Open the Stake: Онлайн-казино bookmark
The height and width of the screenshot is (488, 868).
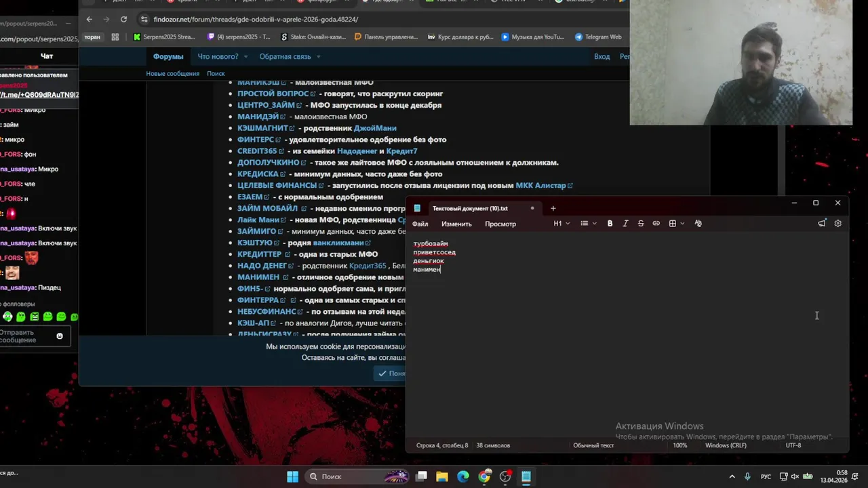click(313, 37)
